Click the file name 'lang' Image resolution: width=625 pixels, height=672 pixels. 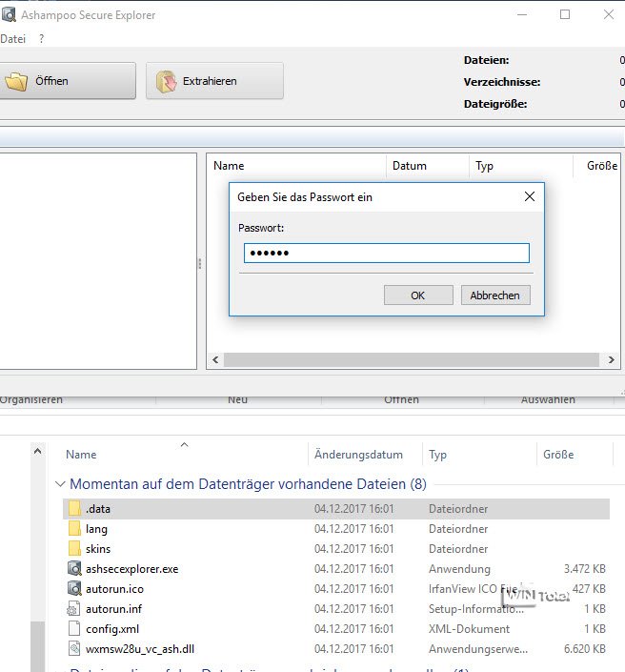(96, 529)
